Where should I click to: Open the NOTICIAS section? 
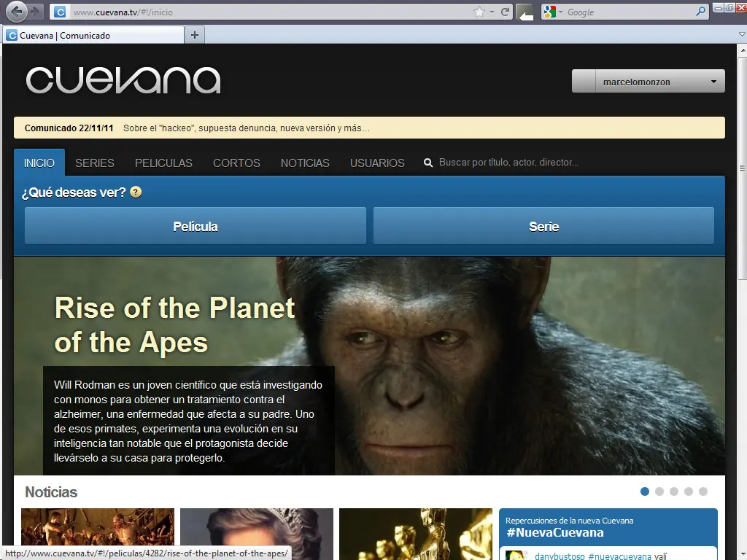tap(305, 163)
